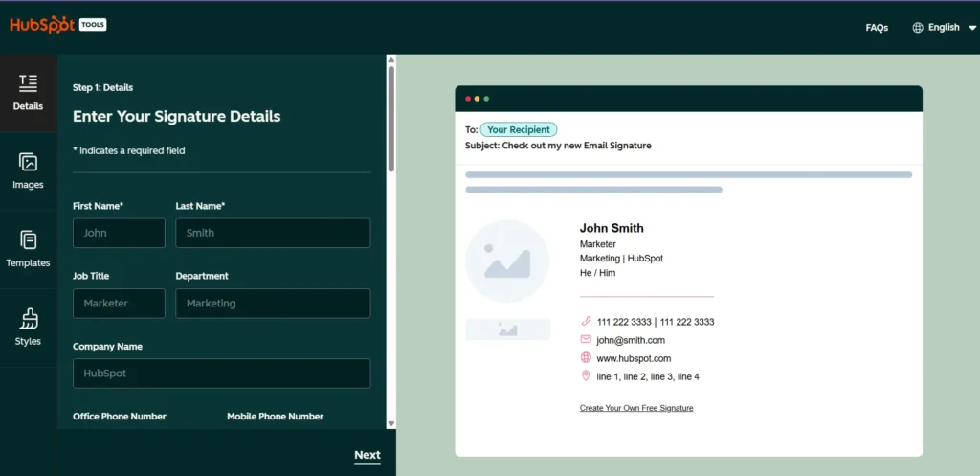The height and width of the screenshot is (476, 980).
Task: Click the Last Name input field
Action: pos(273,233)
